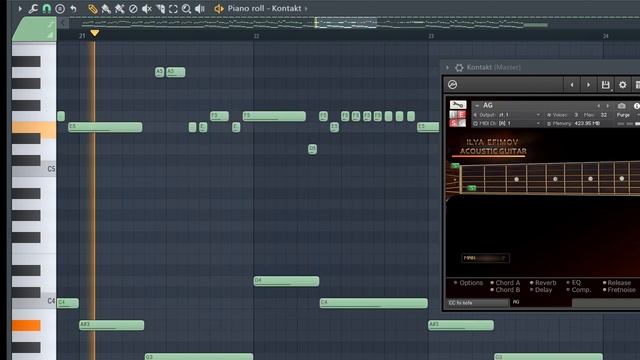Open instrument edit wrench icon
This screenshot has width=640, height=360.
[x=458, y=105]
